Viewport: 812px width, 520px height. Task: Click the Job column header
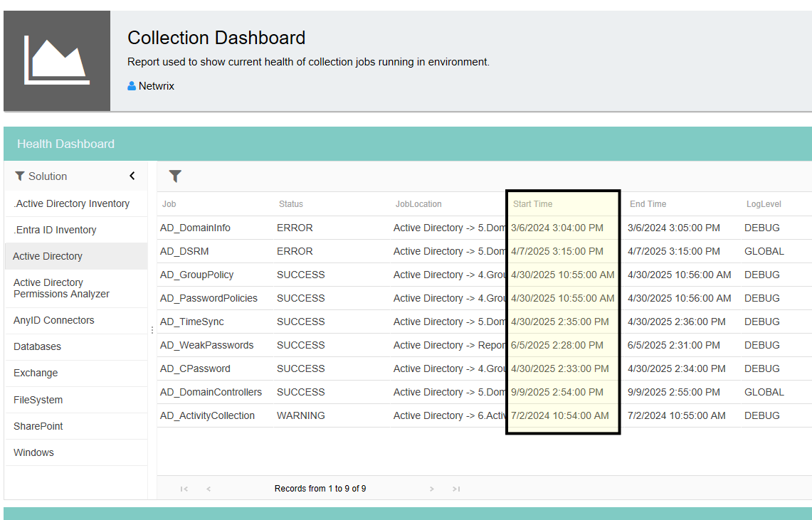[x=169, y=204]
